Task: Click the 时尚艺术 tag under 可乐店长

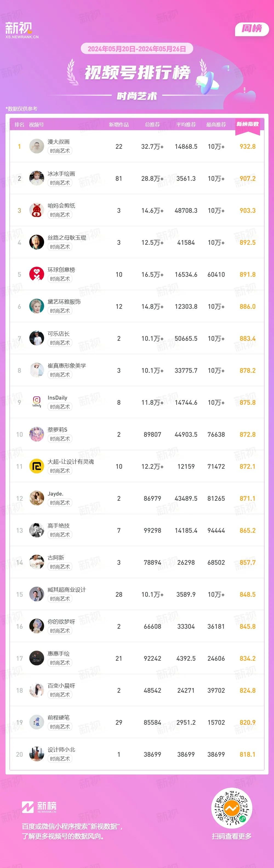Action: (x=60, y=343)
